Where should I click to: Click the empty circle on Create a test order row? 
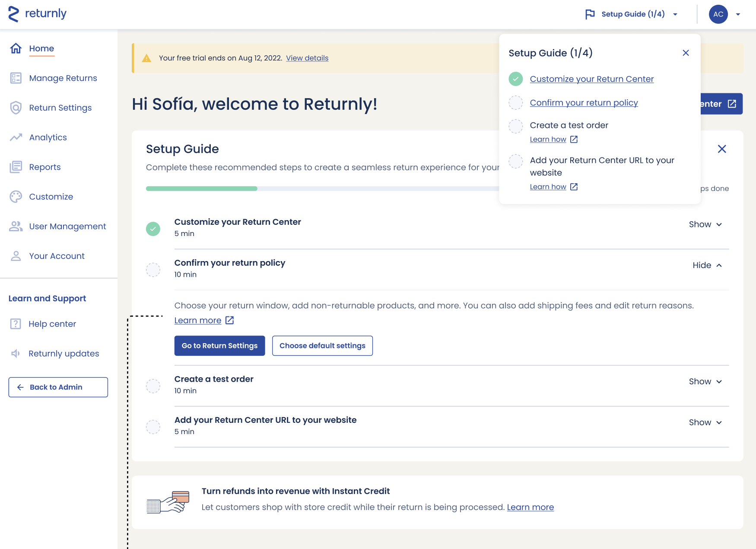(153, 386)
